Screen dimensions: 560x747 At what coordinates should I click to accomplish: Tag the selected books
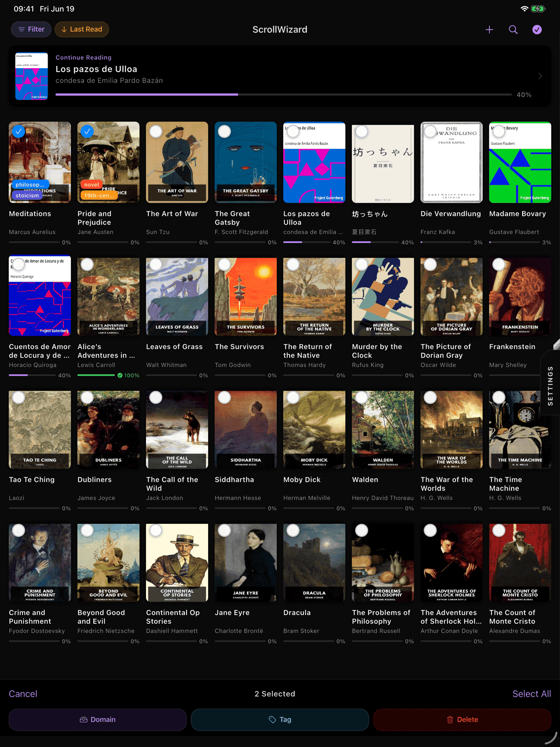point(280,719)
